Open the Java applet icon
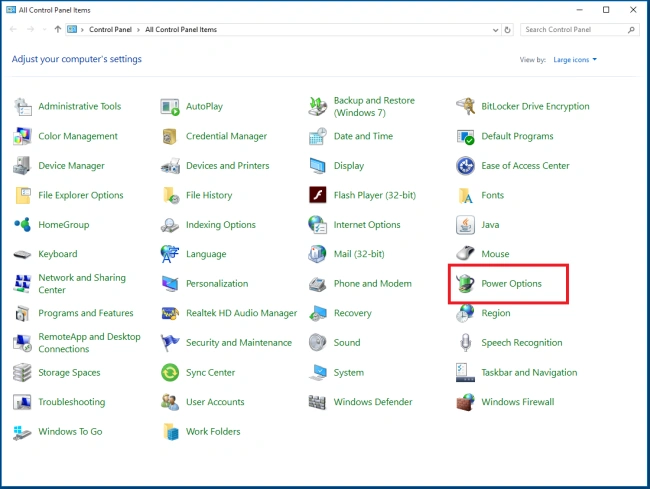Screen dimensions: 650x489 465,225
